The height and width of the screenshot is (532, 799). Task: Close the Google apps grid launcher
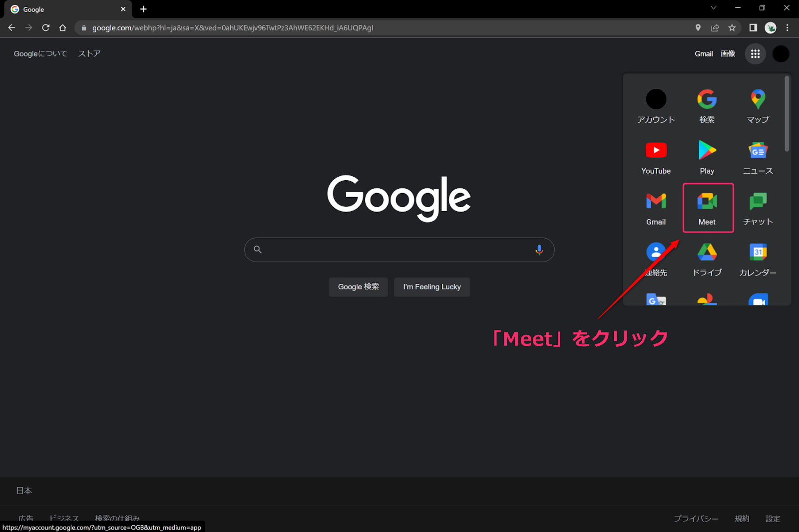[x=755, y=54]
